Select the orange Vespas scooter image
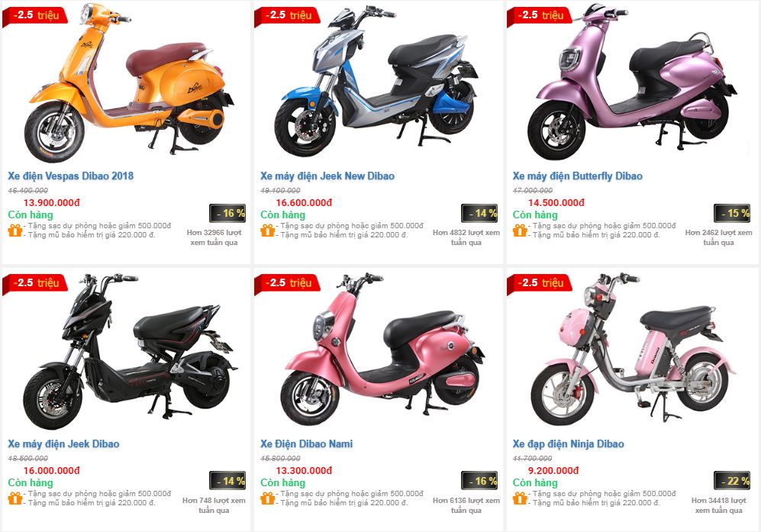This screenshot has width=761, height=532. point(128,82)
